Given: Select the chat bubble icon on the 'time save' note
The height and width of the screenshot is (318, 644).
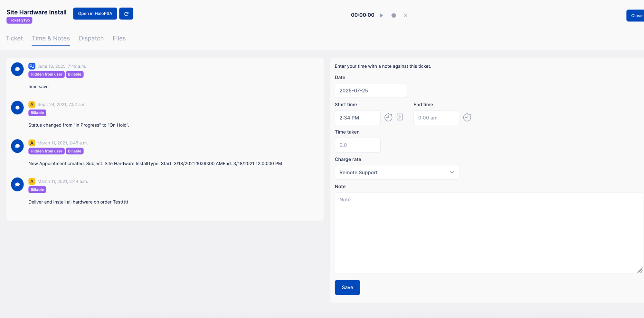Looking at the screenshot, I should (x=17, y=69).
